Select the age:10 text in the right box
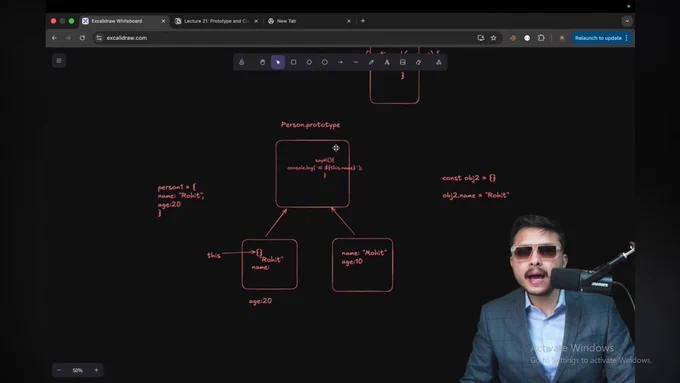Screen dimensions: 680x383 pyautogui.click(x=352, y=262)
